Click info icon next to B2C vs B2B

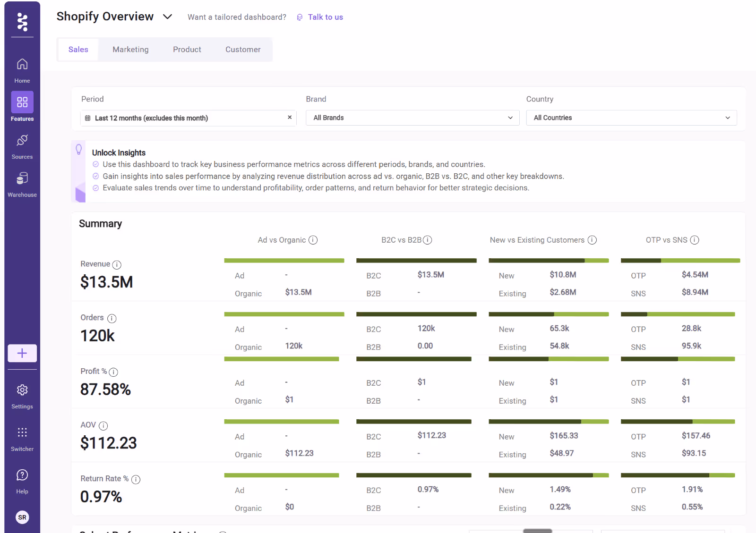(428, 240)
